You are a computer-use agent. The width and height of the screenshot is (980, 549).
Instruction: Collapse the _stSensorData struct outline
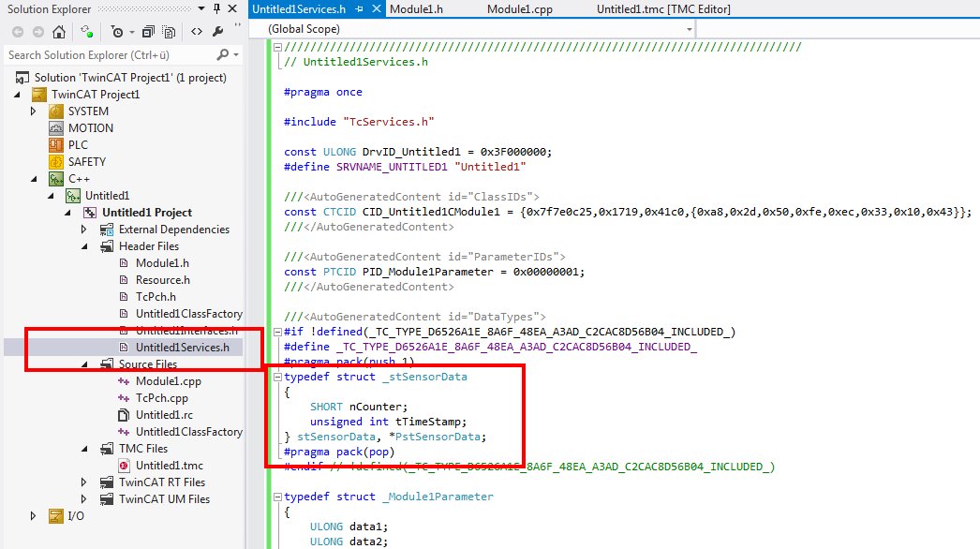277,377
